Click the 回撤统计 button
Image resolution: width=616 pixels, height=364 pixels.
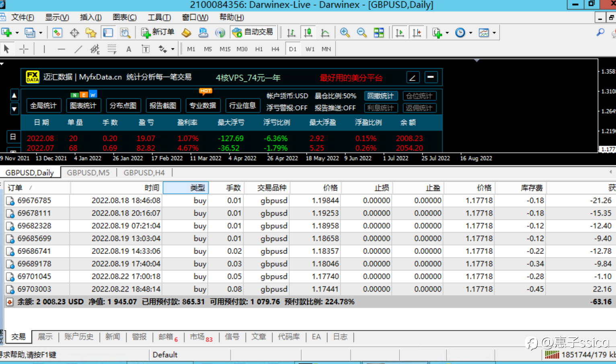[381, 96]
